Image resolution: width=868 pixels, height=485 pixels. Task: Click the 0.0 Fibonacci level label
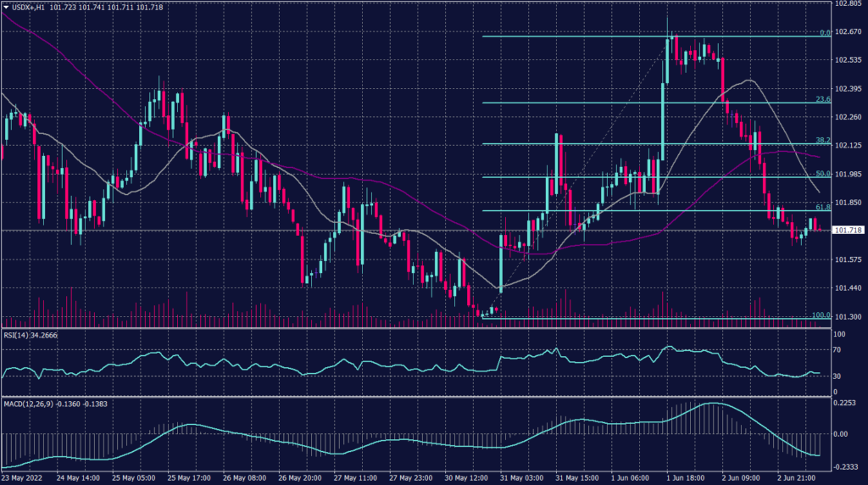824,33
